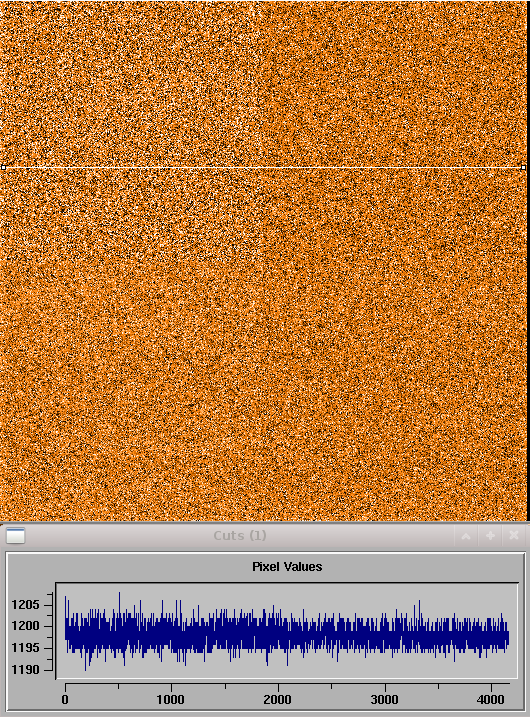Click the shade (up arrow) button of Cuts window

(x=466, y=535)
